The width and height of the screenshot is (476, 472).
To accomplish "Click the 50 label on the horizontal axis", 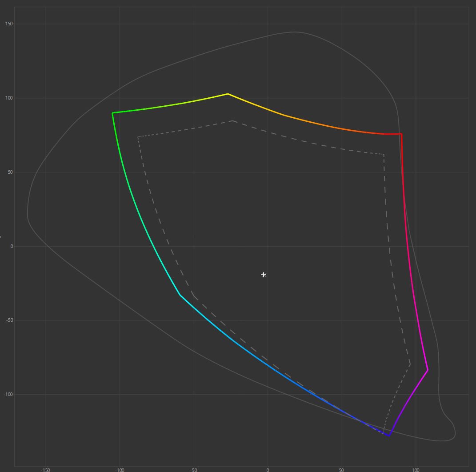I will pyautogui.click(x=341, y=469).
